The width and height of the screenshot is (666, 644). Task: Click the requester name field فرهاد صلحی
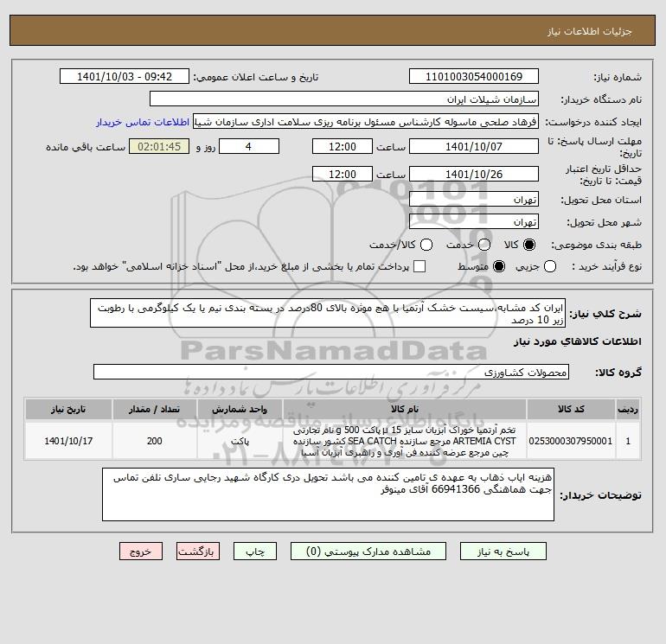(366, 122)
